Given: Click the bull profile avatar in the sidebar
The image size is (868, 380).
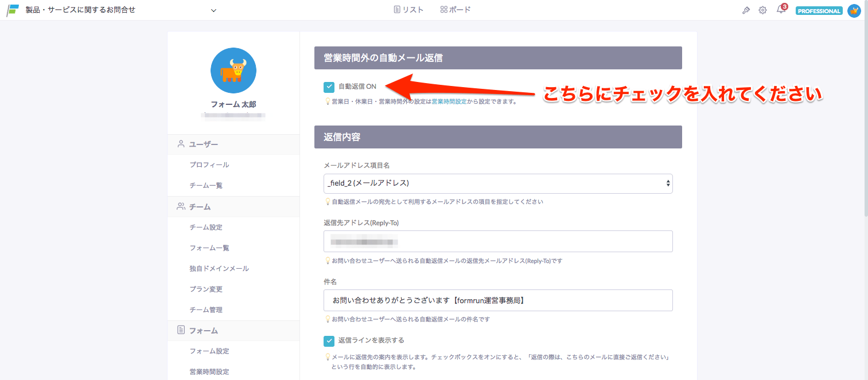Looking at the screenshot, I should pos(233,70).
